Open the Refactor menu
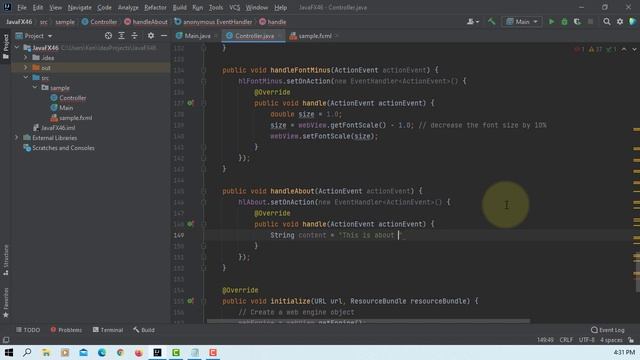 click(x=155, y=7)
